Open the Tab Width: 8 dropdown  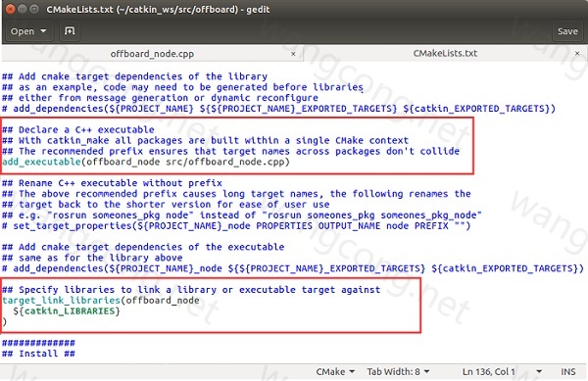pyautogui.click(x=398, y=371)
